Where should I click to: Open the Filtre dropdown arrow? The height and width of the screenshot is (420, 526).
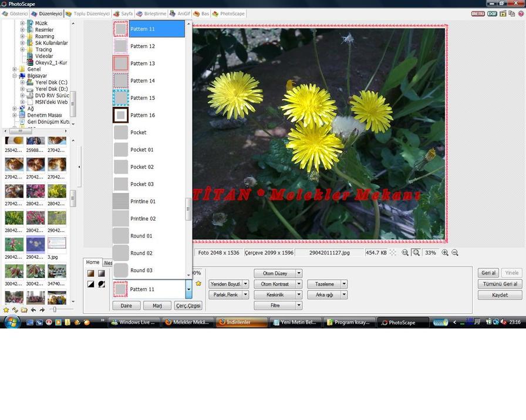299,306
